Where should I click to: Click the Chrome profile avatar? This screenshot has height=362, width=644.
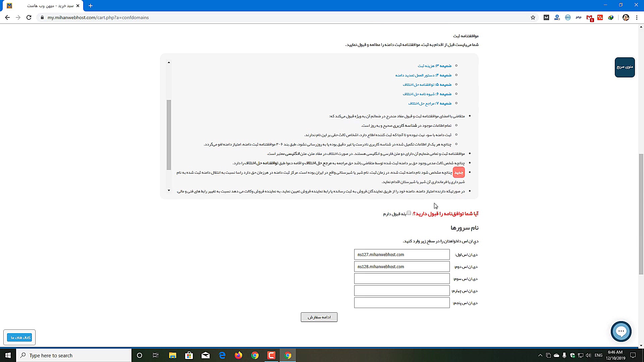click(626, 17)
